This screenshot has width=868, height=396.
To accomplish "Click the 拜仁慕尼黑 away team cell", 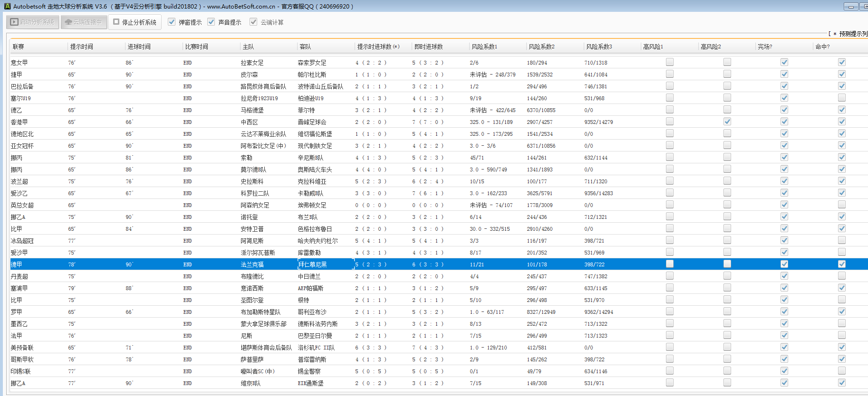I will pos(312,264).
